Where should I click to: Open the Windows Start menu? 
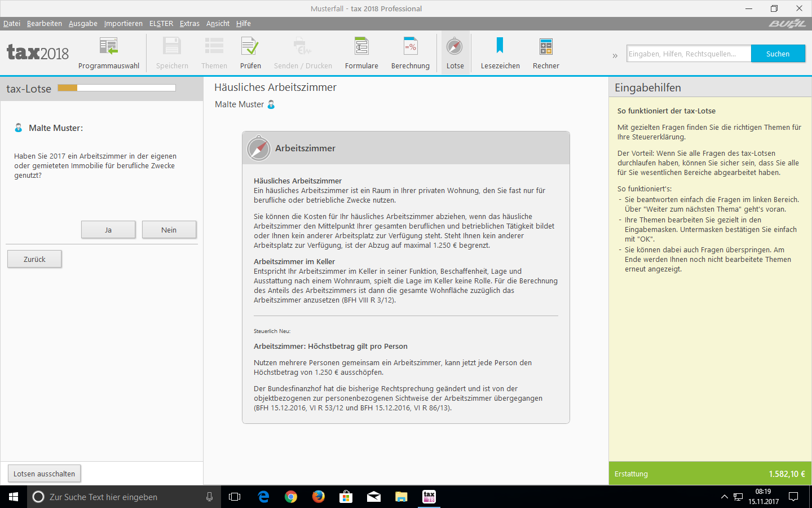pos(14,497)
